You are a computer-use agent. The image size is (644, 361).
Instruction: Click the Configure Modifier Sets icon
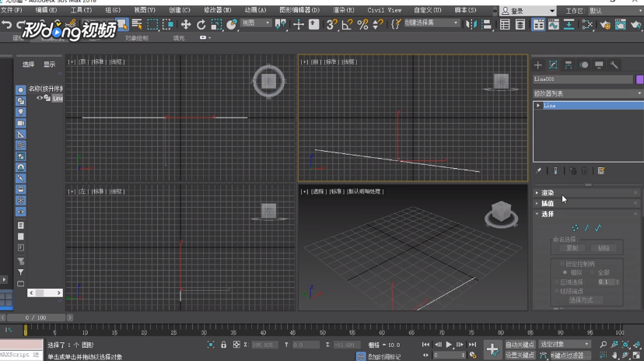[x=601, y=171]
